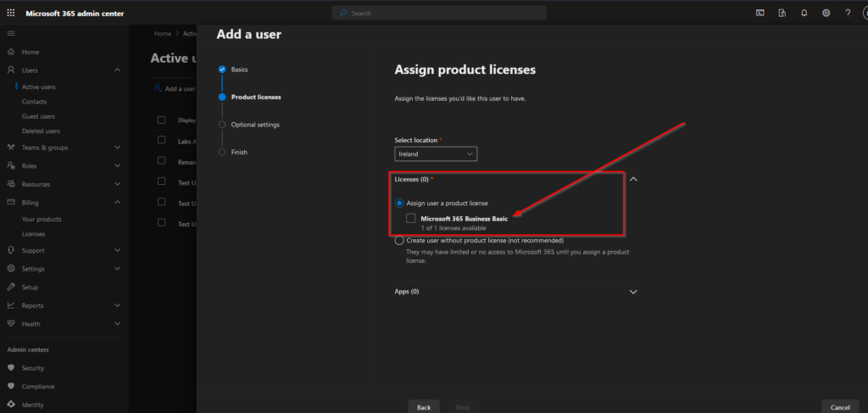
Task: Open settings gear in top bar
Action: [x=826, y=14]
